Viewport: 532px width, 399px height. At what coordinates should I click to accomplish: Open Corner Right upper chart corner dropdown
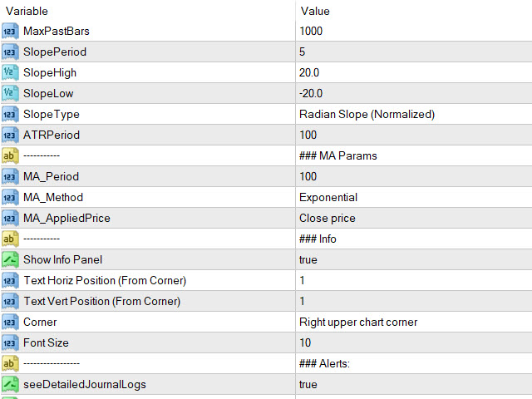pos(358,323)
